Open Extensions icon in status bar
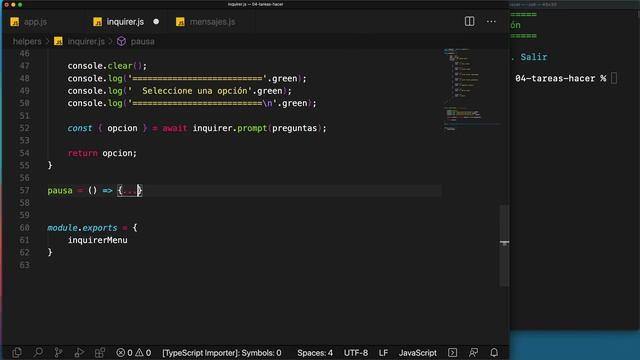 pyautogui.click(x=100, y=352)
